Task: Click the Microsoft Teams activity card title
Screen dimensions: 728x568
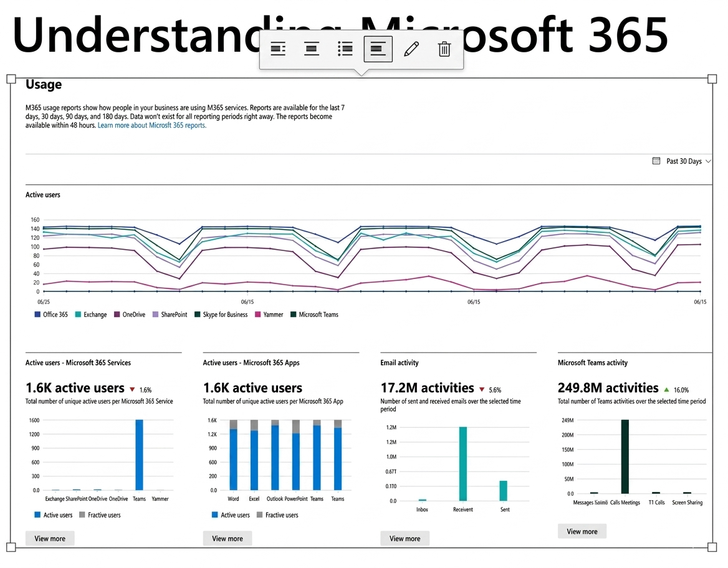Action: [592, 363]
